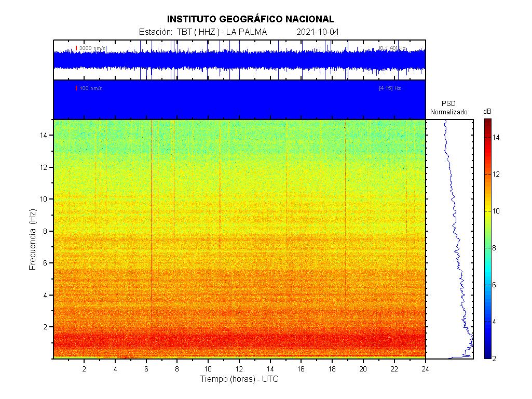The height and width of the screenshot is (399, 532).
Task: Click the broadband seismogram waveform trace
Action: pyautogui.click(x=239, y=60)
